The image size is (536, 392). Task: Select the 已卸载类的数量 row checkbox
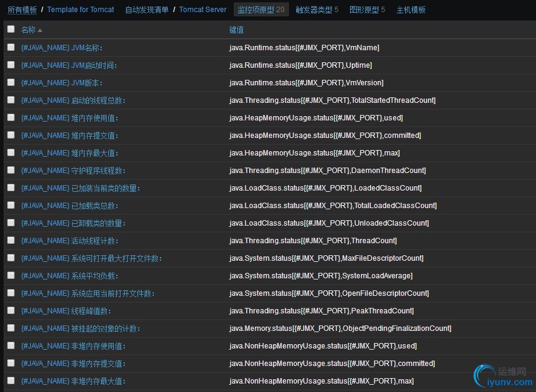[11, 223]
